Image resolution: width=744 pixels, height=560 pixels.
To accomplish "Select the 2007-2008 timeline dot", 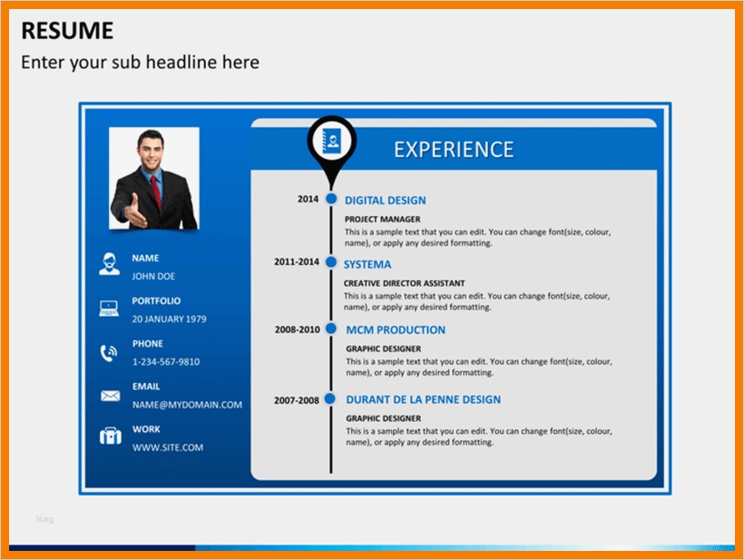I will click(331, 398).
